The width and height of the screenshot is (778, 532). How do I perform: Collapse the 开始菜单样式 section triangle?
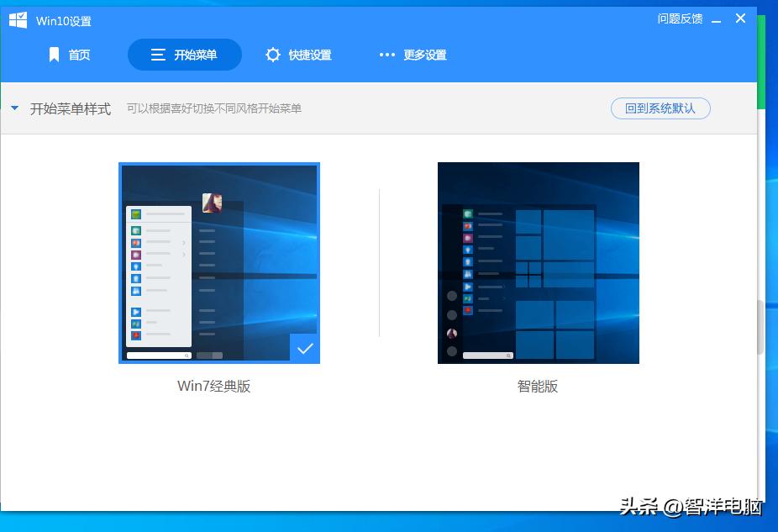14,108
